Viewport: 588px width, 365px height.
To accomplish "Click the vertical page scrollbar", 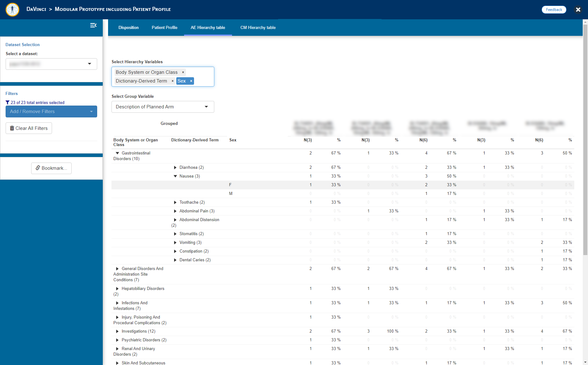I will tap(585, 140).
